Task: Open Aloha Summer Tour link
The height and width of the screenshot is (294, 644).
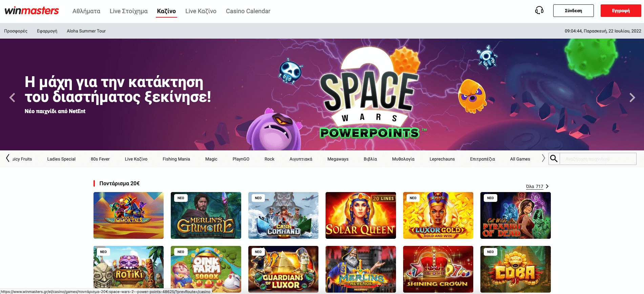Action: click(x=86, y=31)
